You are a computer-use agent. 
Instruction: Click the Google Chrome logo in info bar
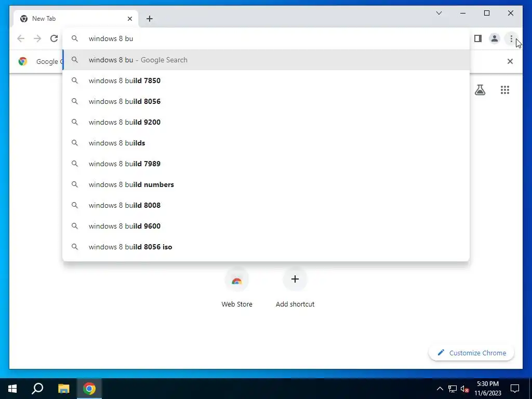[23, 61]
